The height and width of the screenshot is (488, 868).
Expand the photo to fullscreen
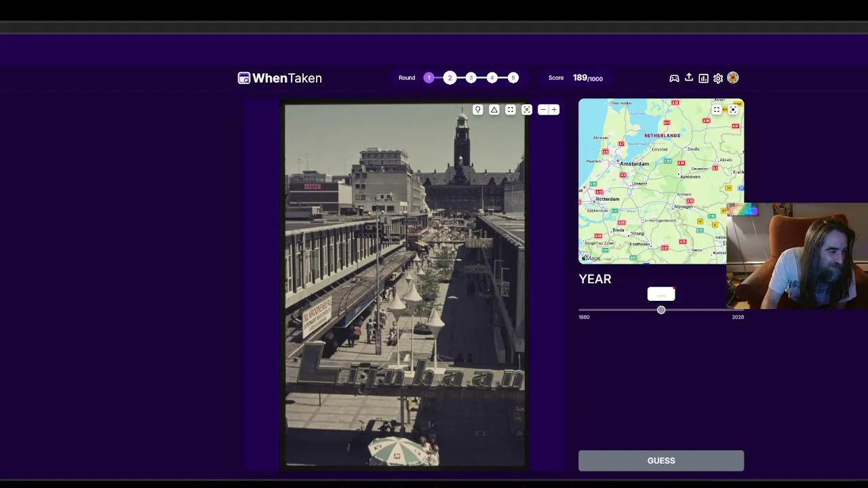click(511, 110)
